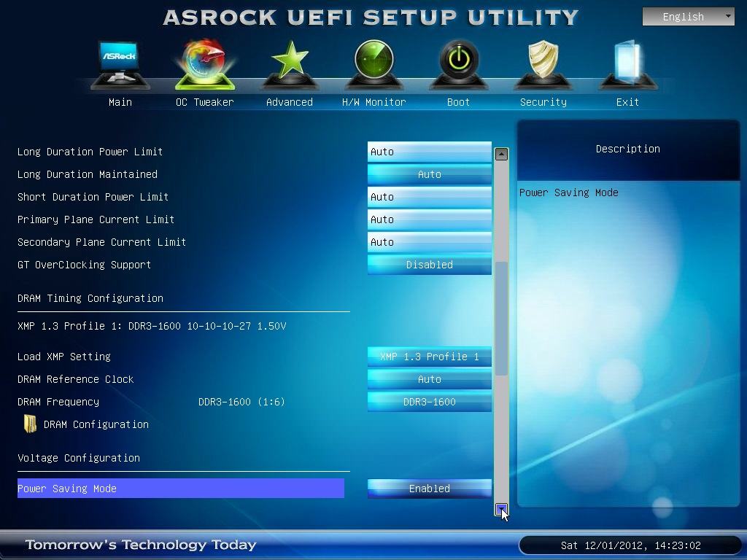Click the Exit door icon

tap(628, 65)
